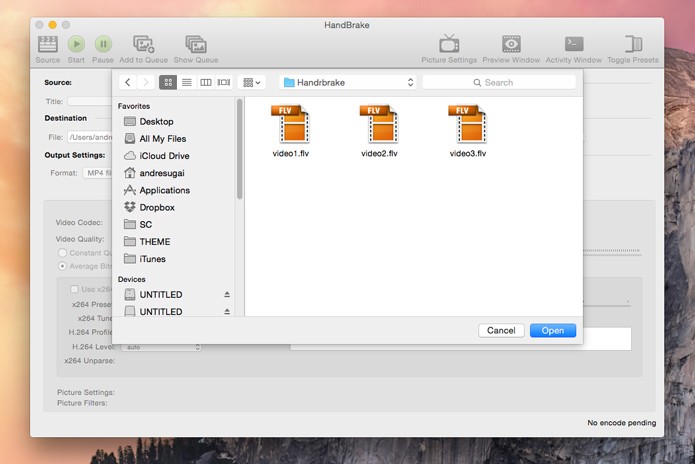
Task: Click the Title popup in HandBrake
Action: point(90,101)
